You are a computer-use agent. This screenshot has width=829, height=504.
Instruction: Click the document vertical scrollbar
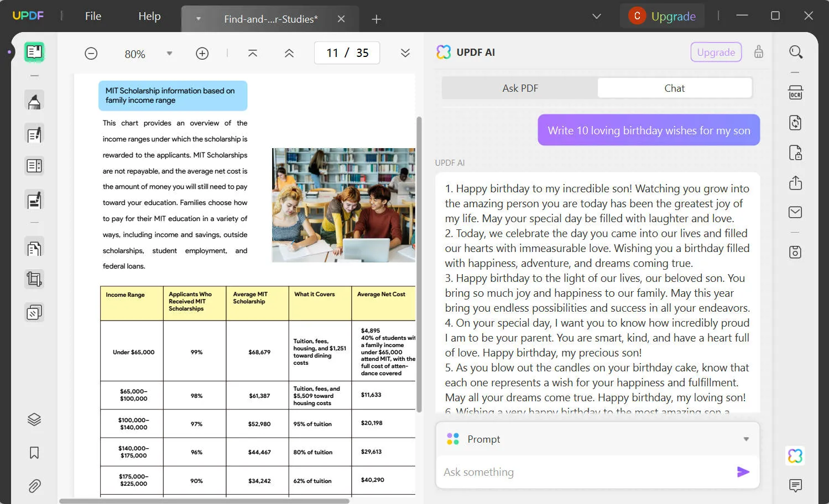pos(419,264)
